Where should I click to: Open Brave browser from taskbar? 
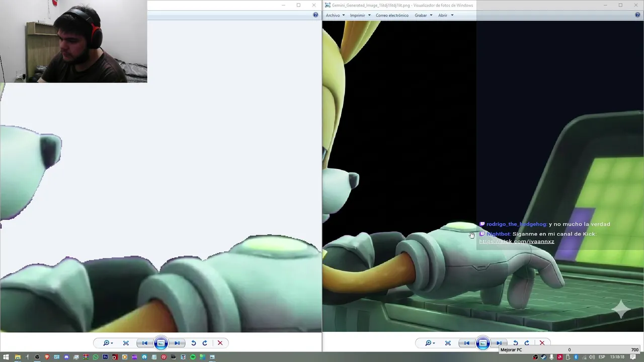pyautogui.click(x=47, y=357)
